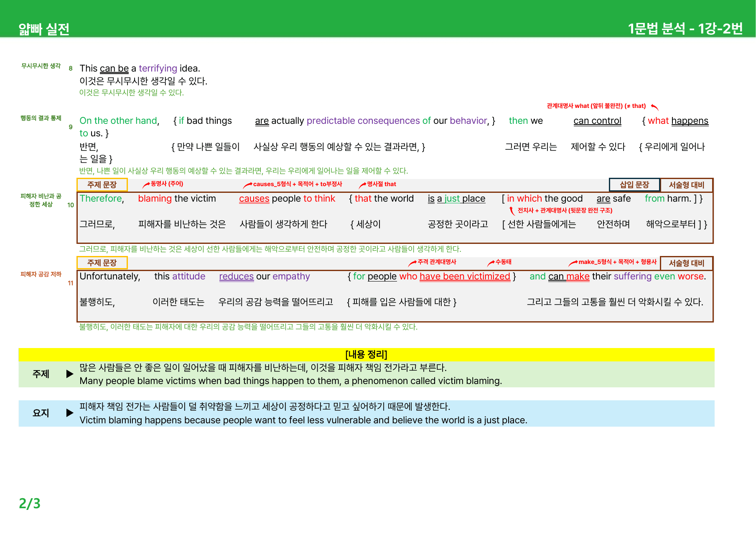Click the margin note '피해자 비난과 공정한 세상'

tap(41, 200)
